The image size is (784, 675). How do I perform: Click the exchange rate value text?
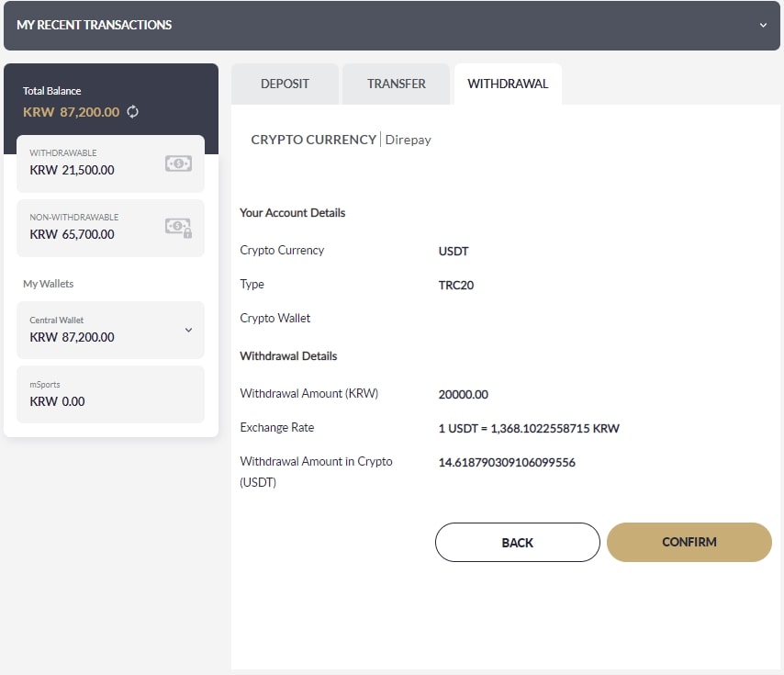529,428
